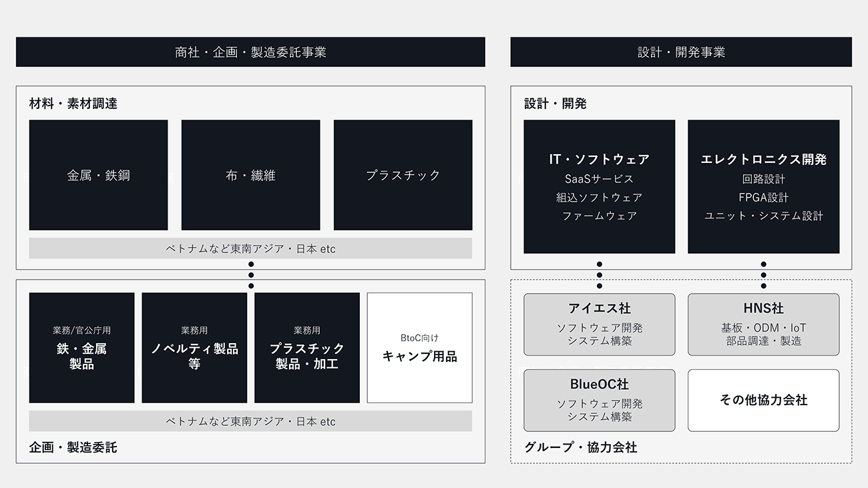Toggle the BtoC向け キャンプ用品 card
Image resolution: width=868 pixels, height=488 pixels.
[419, 346]
